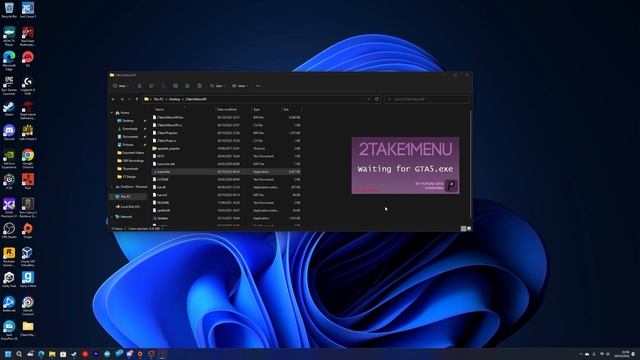Click the Rockstar Games Launcher desktop icon
The width and height of the screenshot is (640, 360).
click(9, 257)
